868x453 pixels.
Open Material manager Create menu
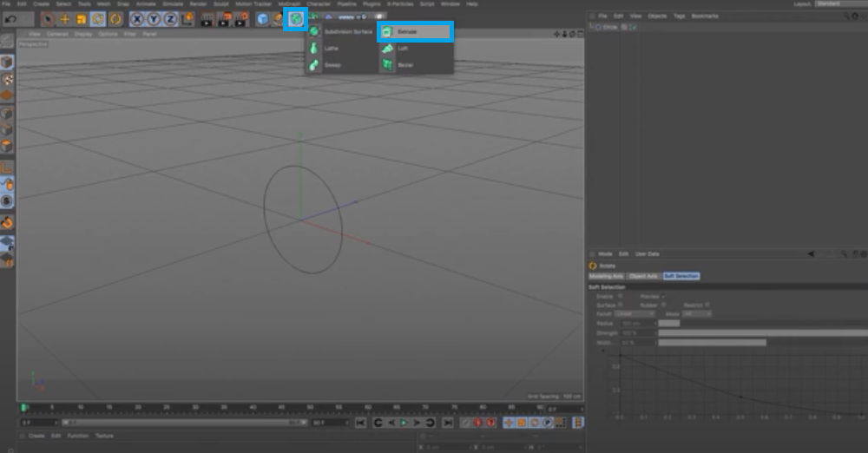(x=36, y=436)
